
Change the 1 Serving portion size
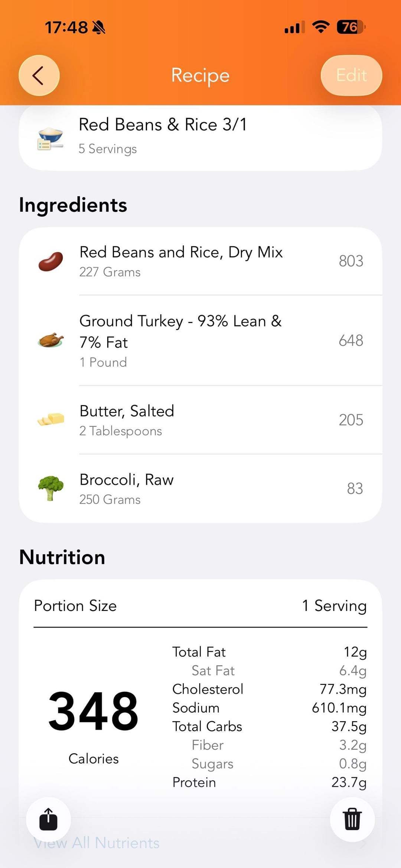click(x=334, y=606)
